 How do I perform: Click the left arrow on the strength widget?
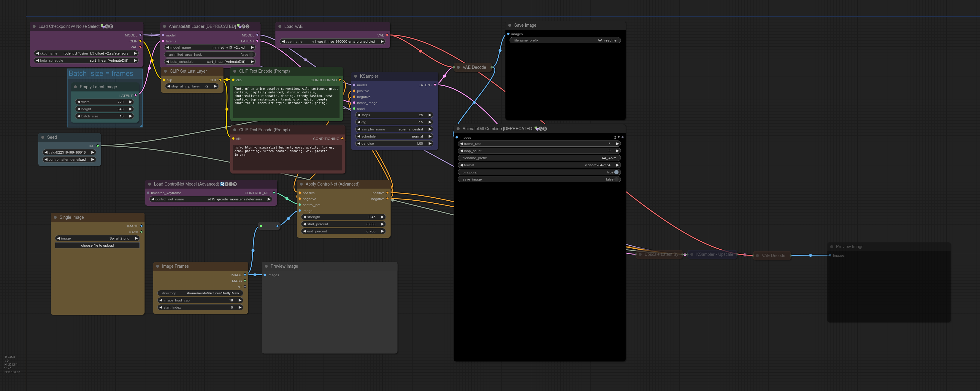pyautogui.click(x=304, y=217)
